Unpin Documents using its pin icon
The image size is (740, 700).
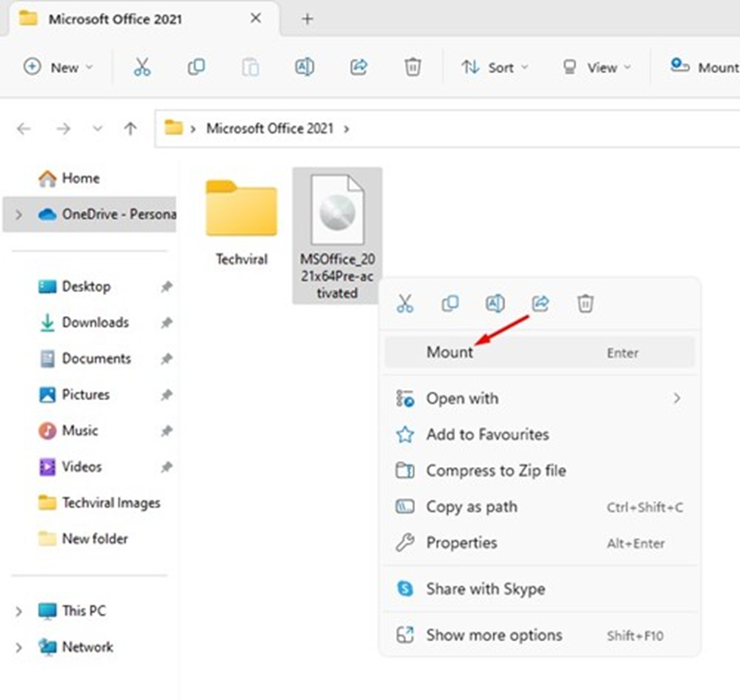tap(166, 359)
